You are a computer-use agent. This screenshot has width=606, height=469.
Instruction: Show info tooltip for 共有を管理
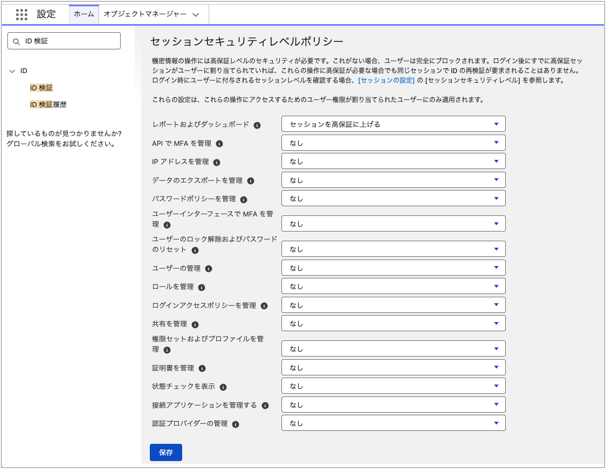[195, 325]
